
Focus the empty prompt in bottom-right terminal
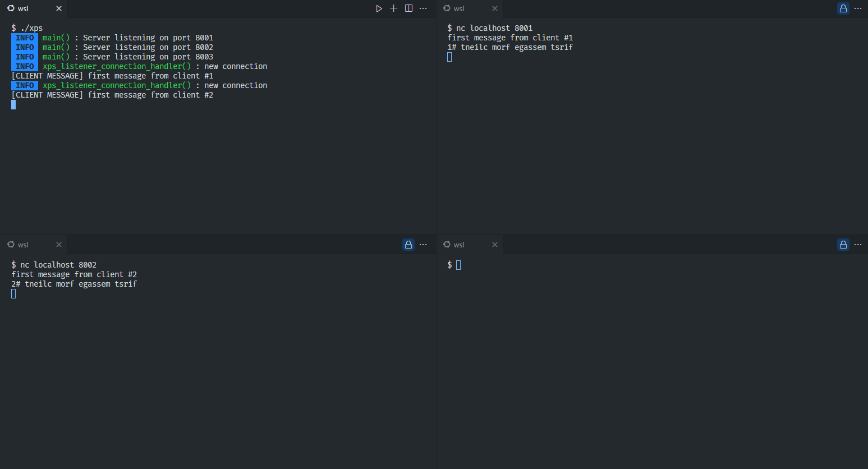click(x=458, y=265)
